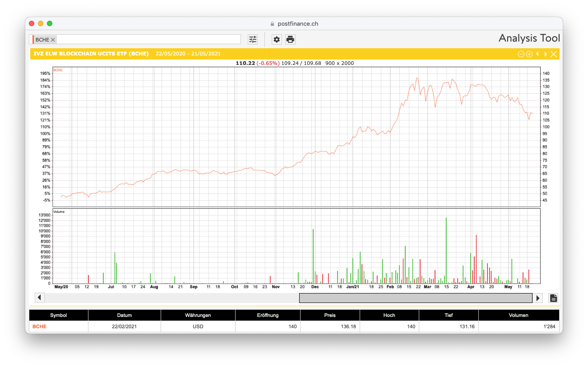588x367 pixels.
Task: Print the chart using printer icon
Action: point(290,39)
